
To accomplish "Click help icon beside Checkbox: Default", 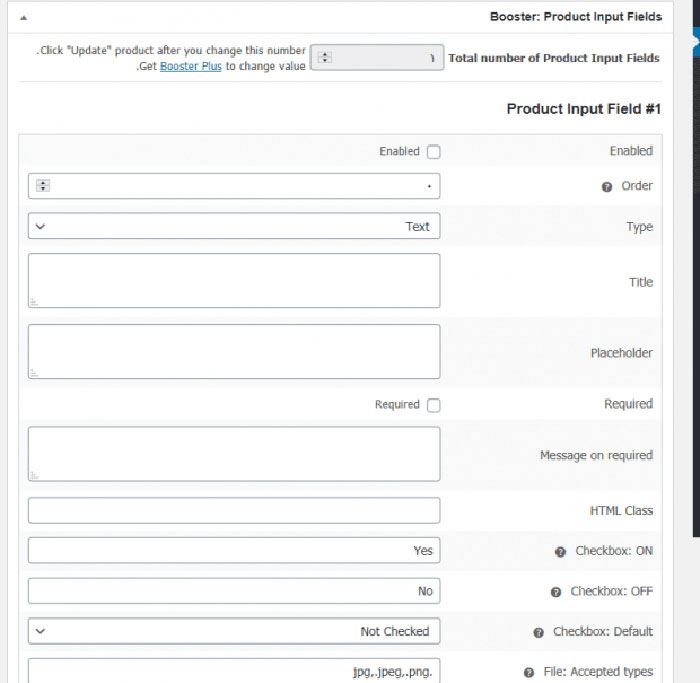I will 539,633.
